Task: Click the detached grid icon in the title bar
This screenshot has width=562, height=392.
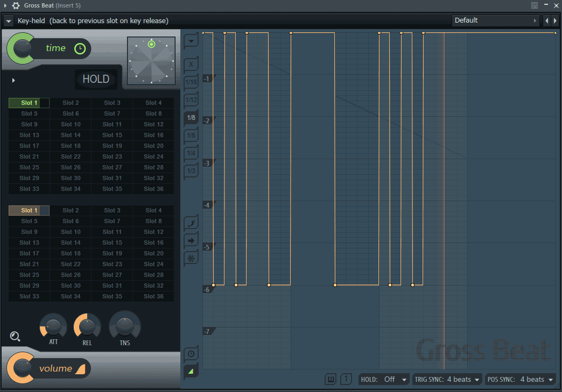Action: tap(535, 5)
